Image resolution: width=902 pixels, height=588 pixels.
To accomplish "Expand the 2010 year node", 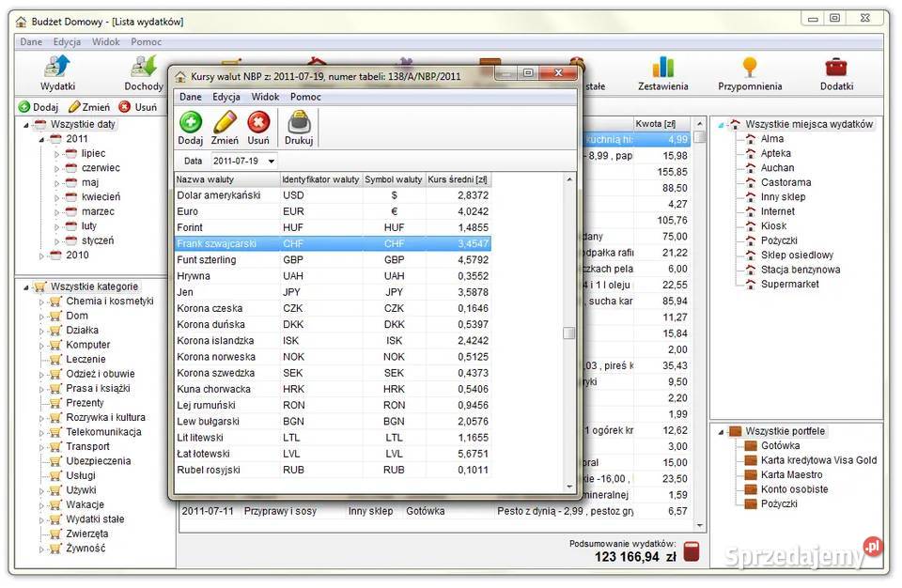I will (42, 255).
